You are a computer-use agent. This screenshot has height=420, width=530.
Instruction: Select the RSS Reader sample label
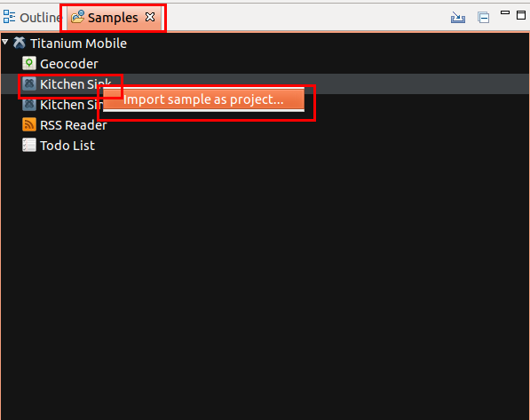point(74,125)
